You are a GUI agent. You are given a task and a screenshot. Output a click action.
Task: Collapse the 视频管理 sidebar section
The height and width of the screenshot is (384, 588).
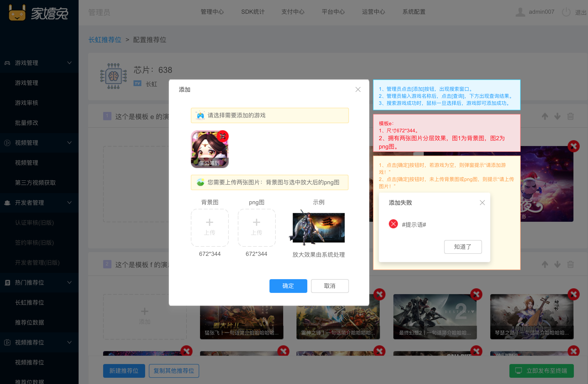point(69,142)
